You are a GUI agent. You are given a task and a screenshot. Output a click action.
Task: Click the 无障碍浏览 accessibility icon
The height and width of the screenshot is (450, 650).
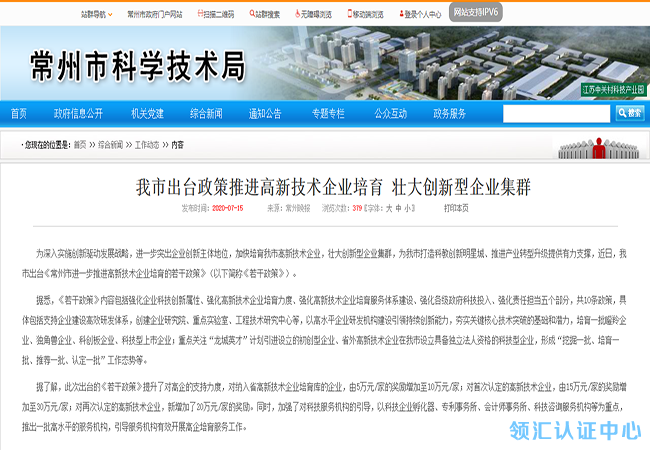point(297,14)
